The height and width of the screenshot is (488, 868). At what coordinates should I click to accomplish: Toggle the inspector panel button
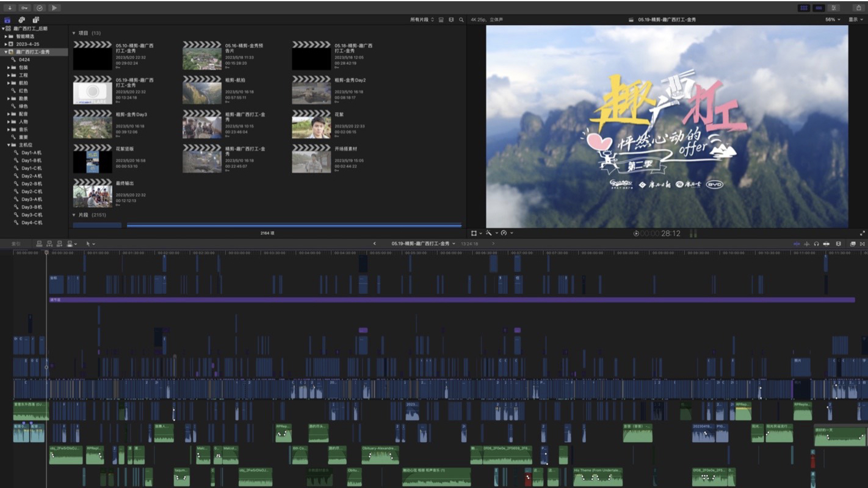pos(834,8)
